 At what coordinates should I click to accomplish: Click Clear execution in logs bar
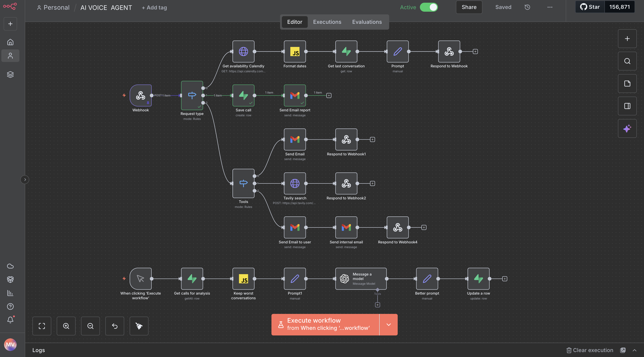pyautogui.click(x=590, y=350)
